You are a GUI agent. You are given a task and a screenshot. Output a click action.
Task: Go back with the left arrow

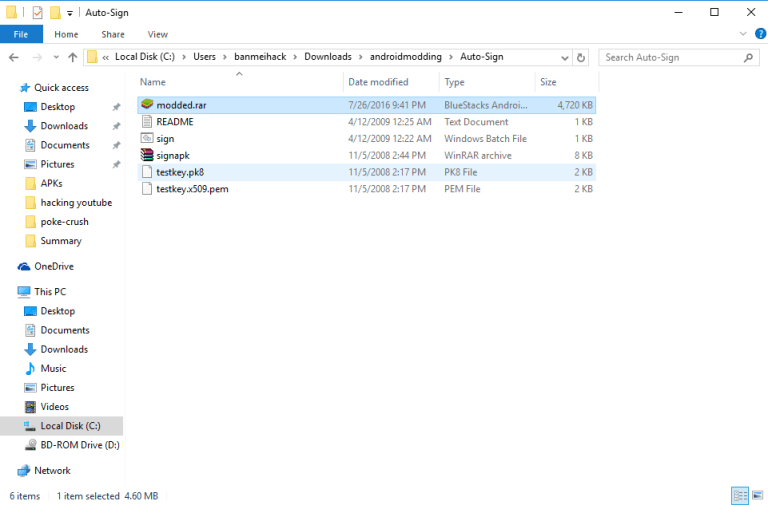point(14,57)
